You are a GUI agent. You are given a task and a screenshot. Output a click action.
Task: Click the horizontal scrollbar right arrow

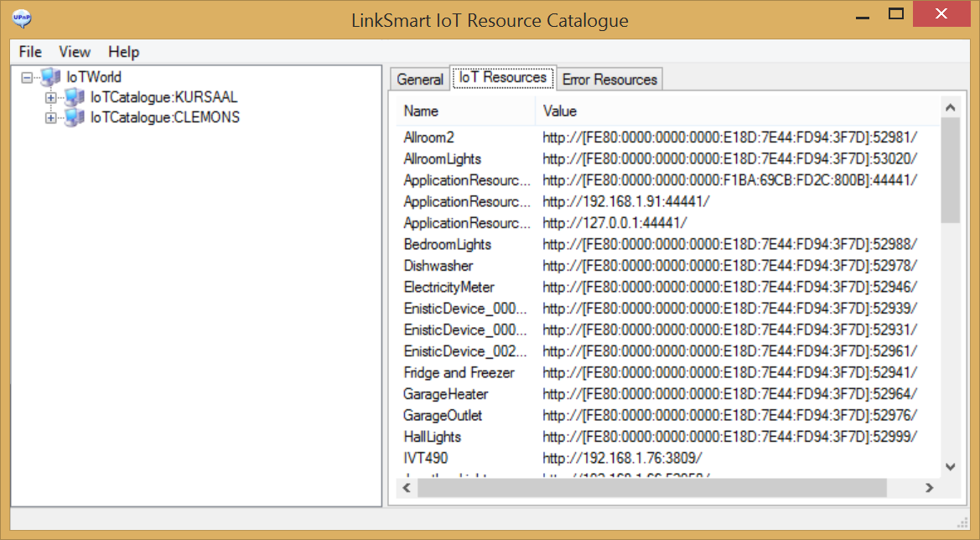930,487
